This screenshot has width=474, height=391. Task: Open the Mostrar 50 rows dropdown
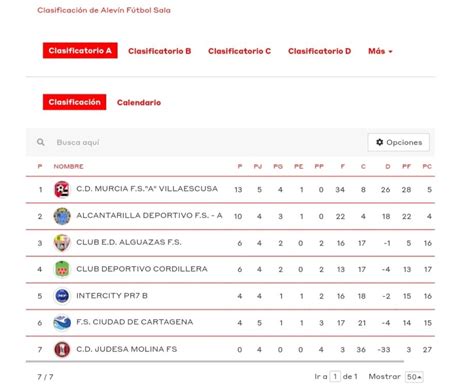414,377
